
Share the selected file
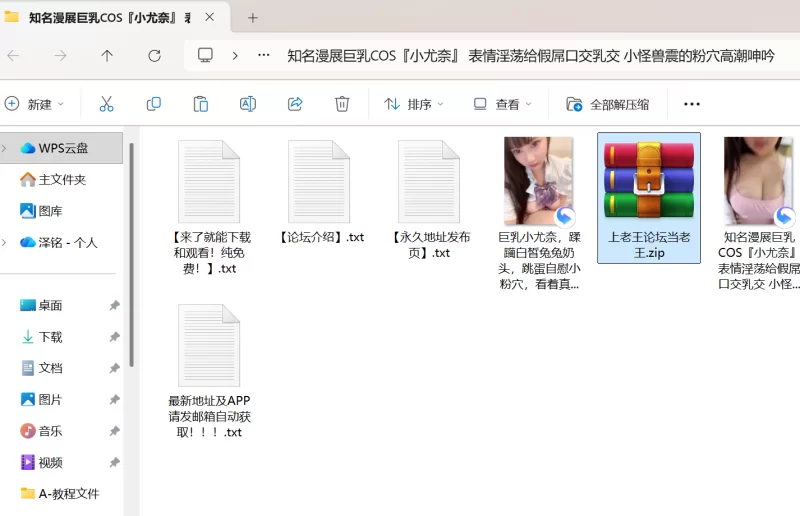(x=295, y=104)
